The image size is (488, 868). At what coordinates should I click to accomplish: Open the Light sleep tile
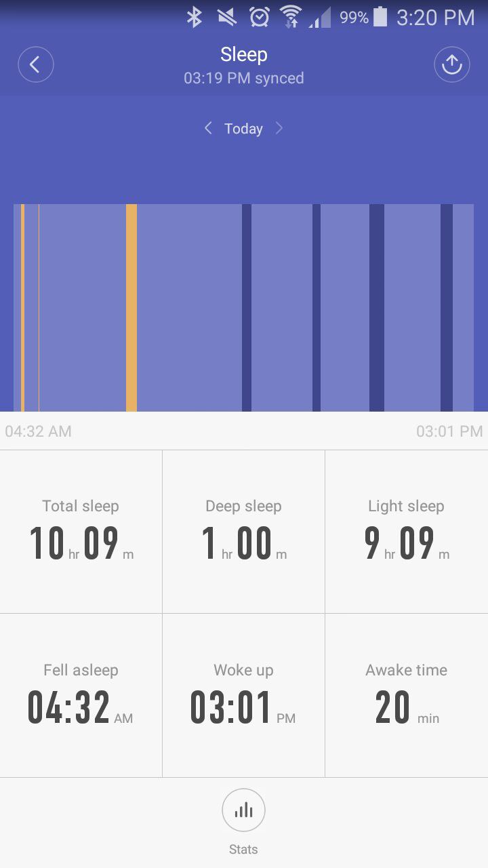click(407, 532)
